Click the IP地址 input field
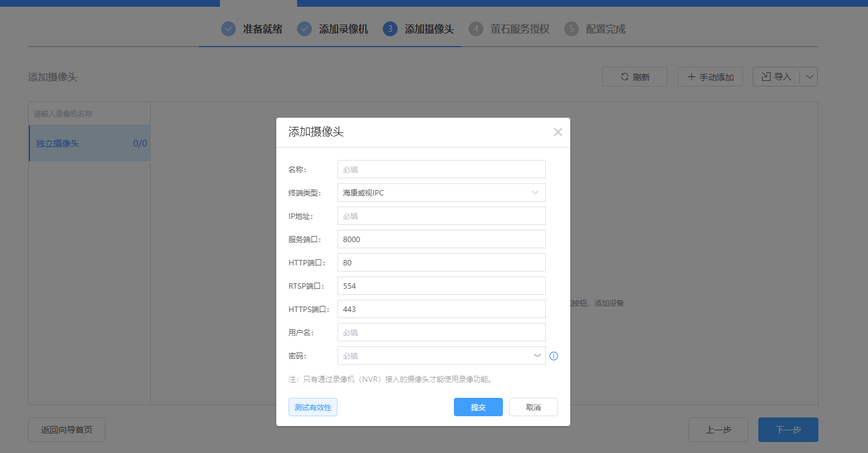The width and height of the screenshot is (868, 453). (441, 216)
